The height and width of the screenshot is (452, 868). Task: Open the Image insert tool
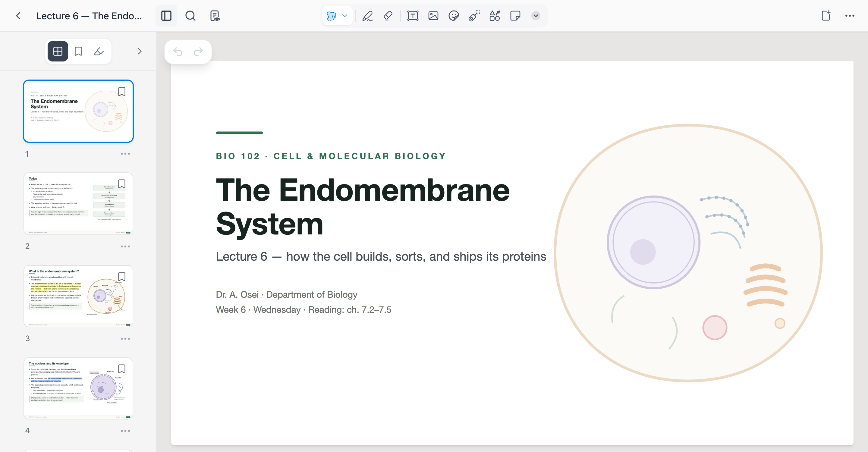(x=433, y=16)
